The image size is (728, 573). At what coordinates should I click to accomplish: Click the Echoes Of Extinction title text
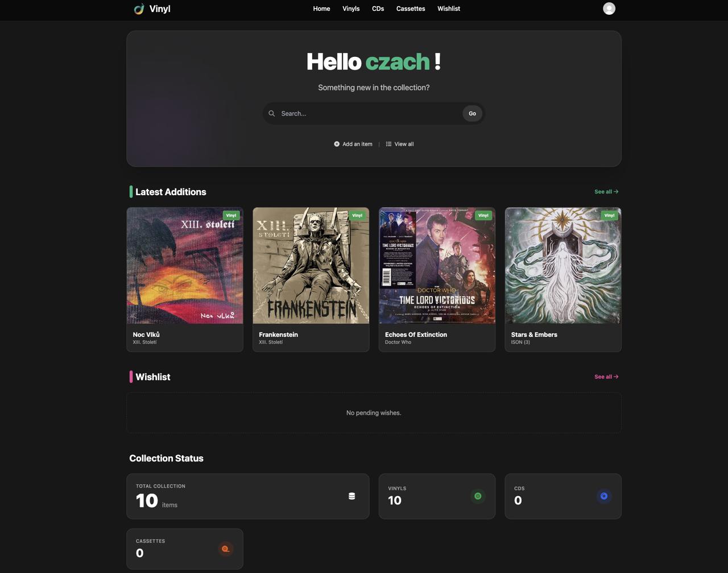coord(416,335)
